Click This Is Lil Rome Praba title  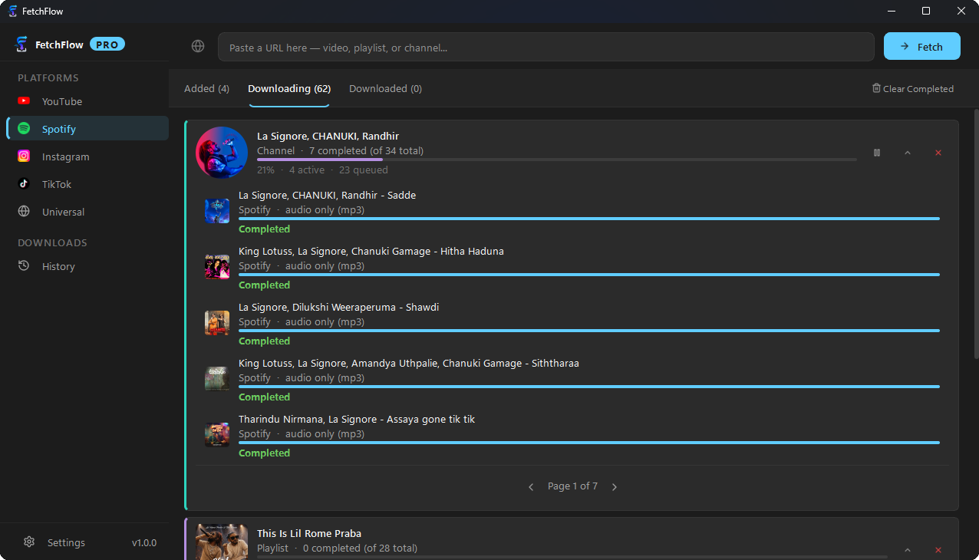pyautogui.click(x=309, y=534)
